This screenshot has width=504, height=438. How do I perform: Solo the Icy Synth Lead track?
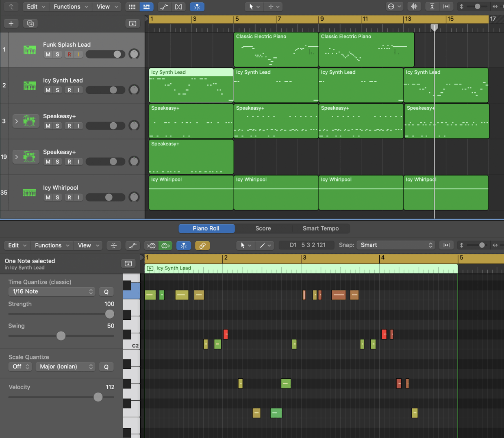(x=57, y=90)
